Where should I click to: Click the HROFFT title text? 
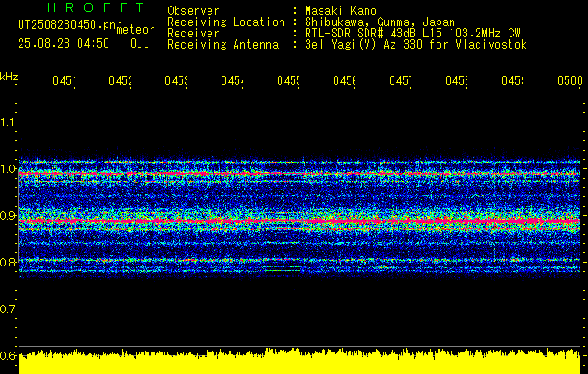pyautogui.click(x=95, y=7)
